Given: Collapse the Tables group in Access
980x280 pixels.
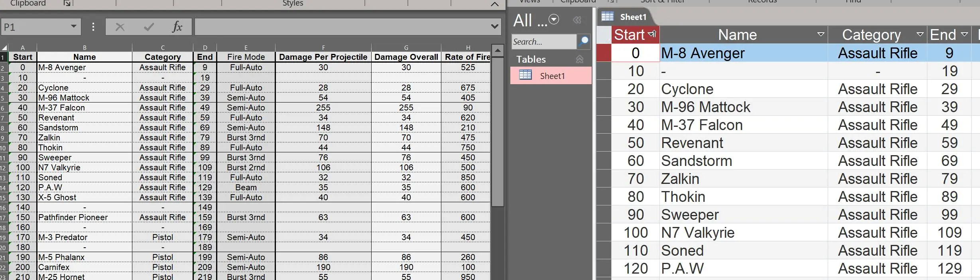Looking at the screenshot, I should coord(579,59).
